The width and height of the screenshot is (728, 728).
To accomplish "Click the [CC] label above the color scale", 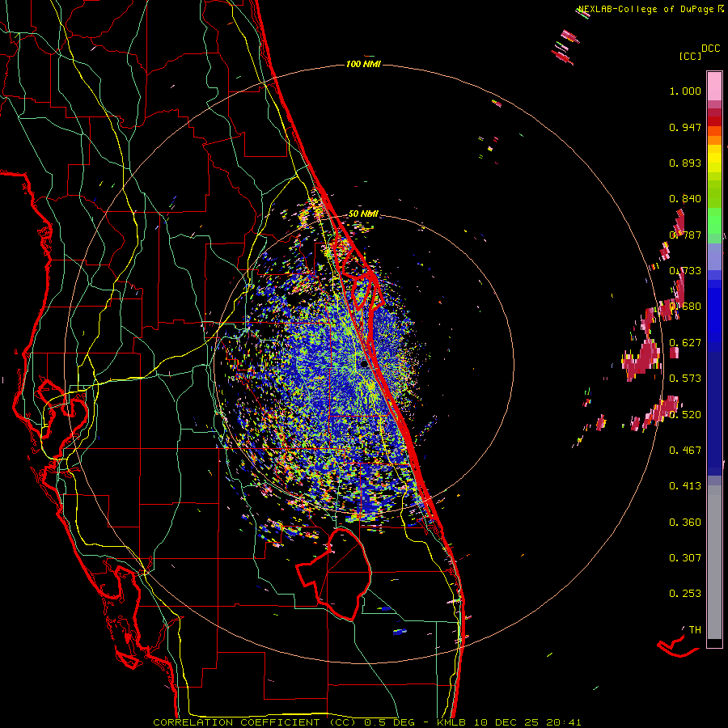I will point(690,56).
